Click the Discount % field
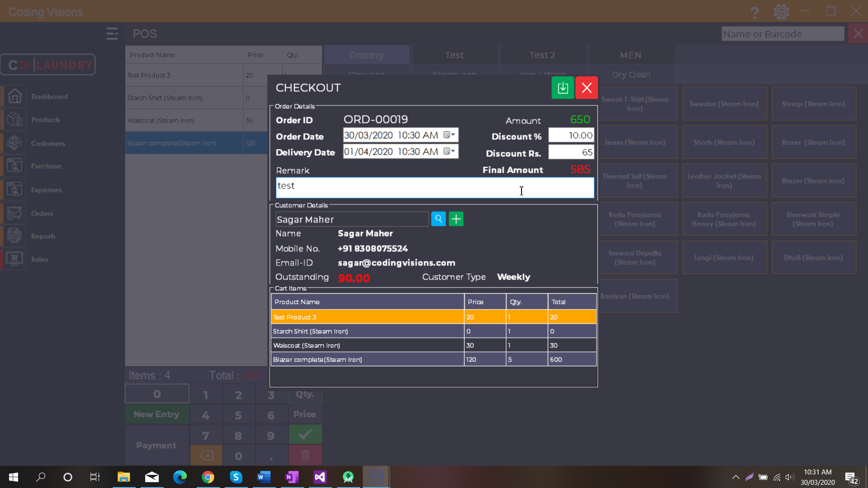The image size is (868, 488). pos(571,136)
